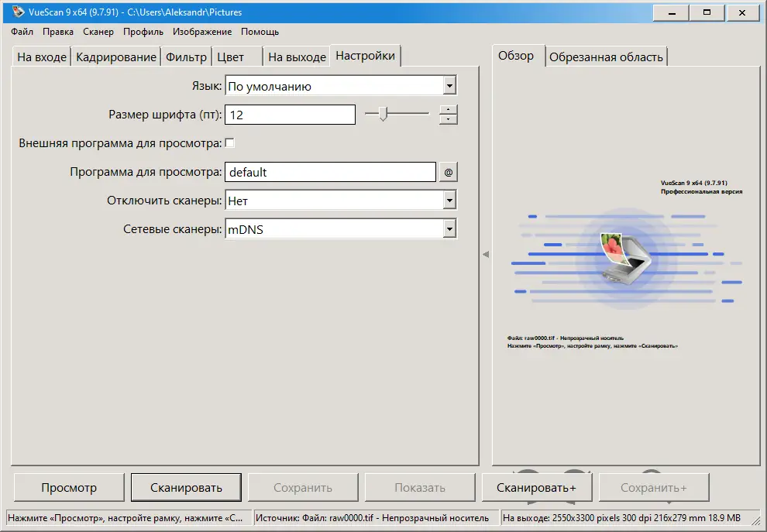Open the Изображение menu
This screenshot has height=532, width=767.
[202, 32]
